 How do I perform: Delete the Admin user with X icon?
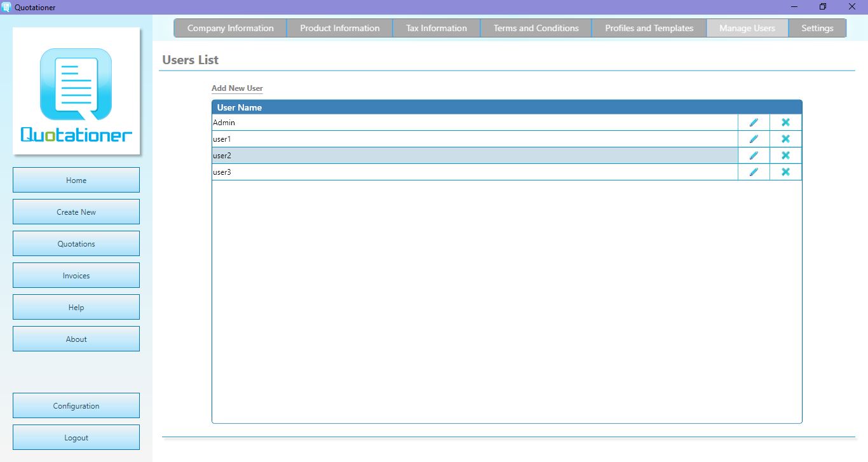[x=785, y=123]
